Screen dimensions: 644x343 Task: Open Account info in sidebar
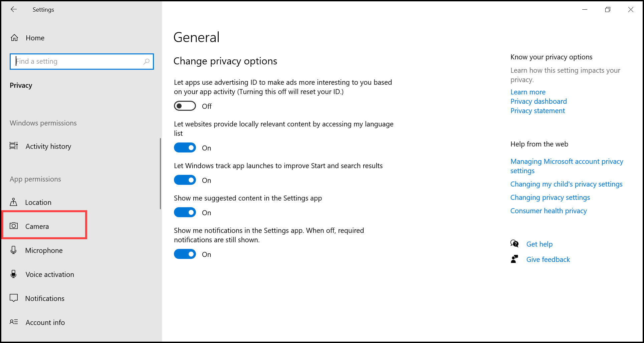pyautogui.click(x=45, y=322)
